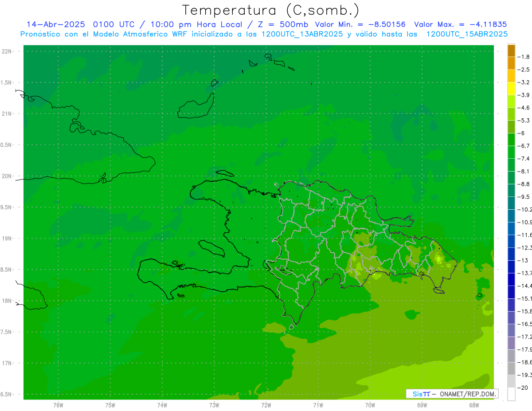The image size is (532, 411).
Task: Click the '68W' longitude axis label
Action: click(474, 405)
